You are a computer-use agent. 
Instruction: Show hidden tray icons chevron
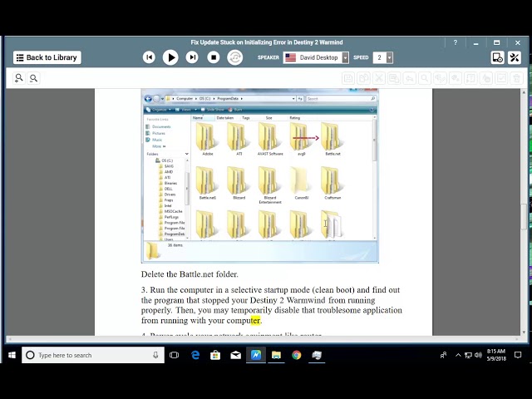[458, 355]
